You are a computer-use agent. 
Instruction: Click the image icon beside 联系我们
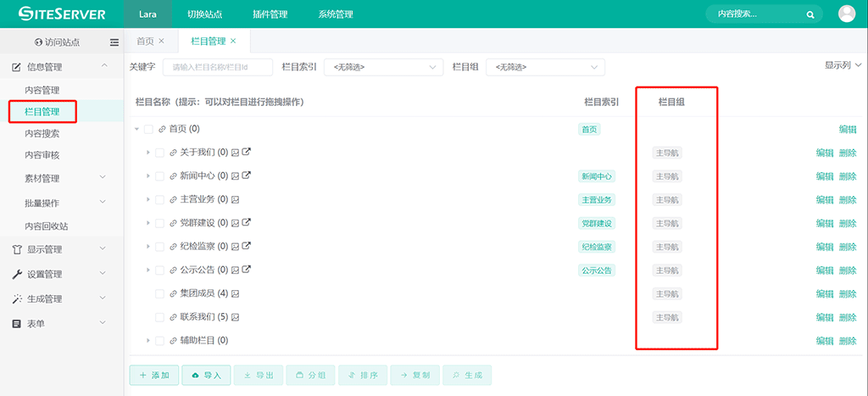point(236,317)
